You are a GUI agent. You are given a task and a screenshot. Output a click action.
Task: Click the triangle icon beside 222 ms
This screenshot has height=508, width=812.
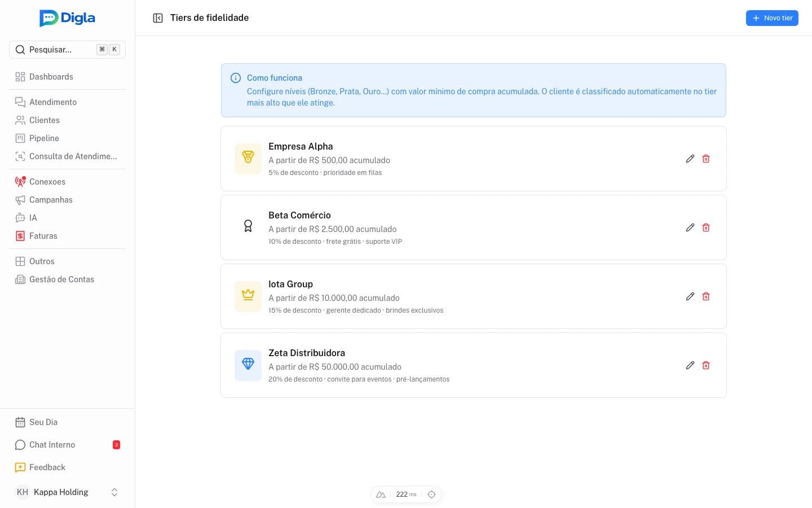(381, 494)
